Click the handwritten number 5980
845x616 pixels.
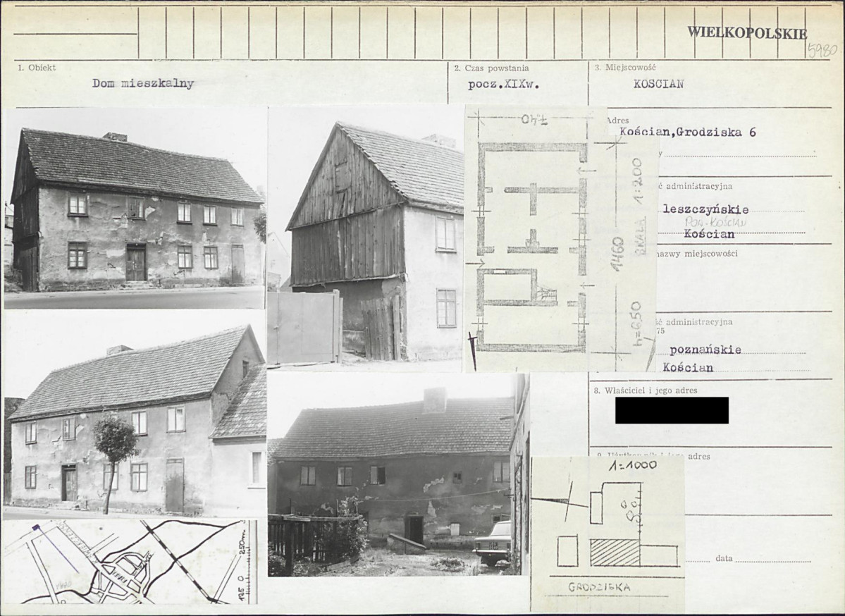823,50
